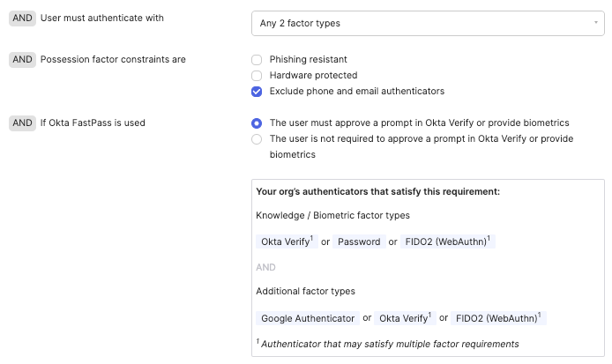Click the Password authenticator chip
Image resolution: width=612 pixels, height=364 pixels.
coord(359,241)
